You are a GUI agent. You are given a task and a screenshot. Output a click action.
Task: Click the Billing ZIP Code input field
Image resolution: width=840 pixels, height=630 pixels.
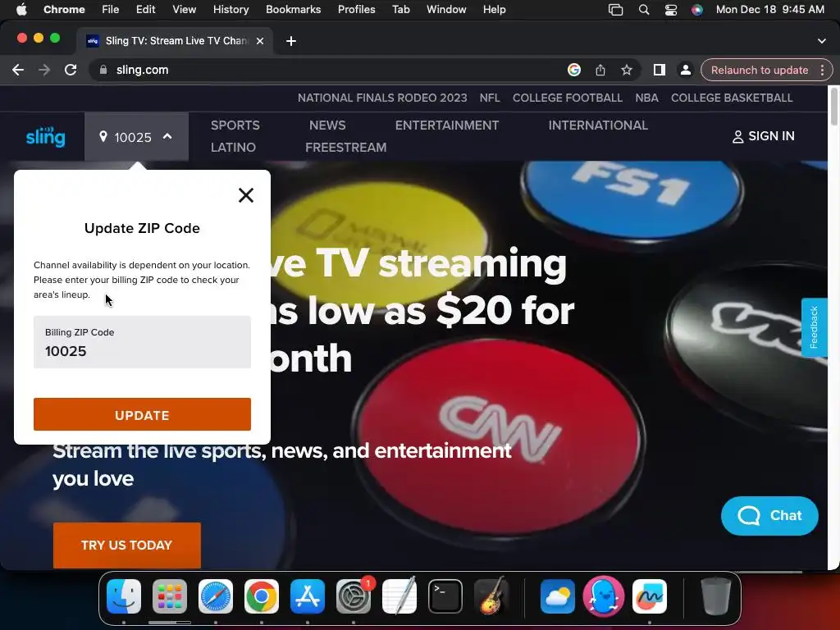click(x=142, y=342)
